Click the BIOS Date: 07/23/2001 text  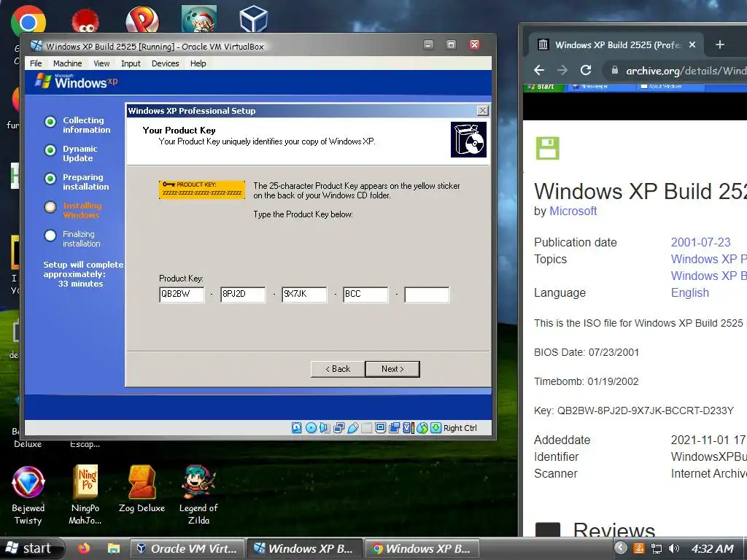point(587,352)
